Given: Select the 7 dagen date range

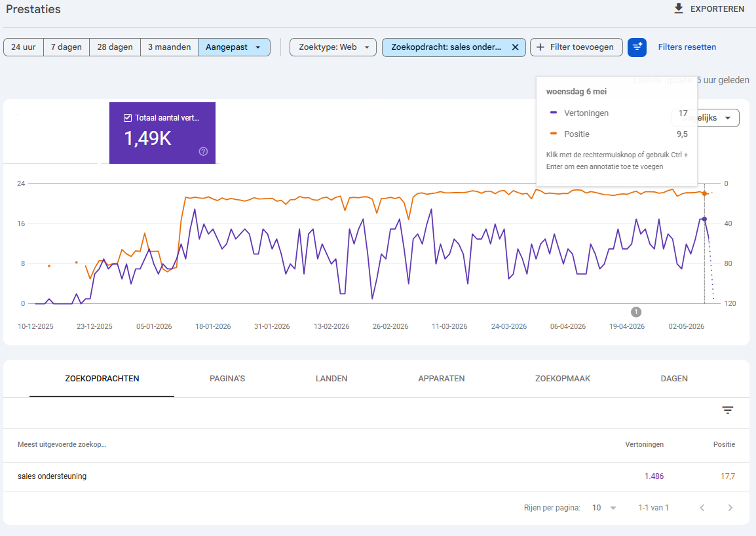Looking at the screenshot, I should [x=67, y=47].
